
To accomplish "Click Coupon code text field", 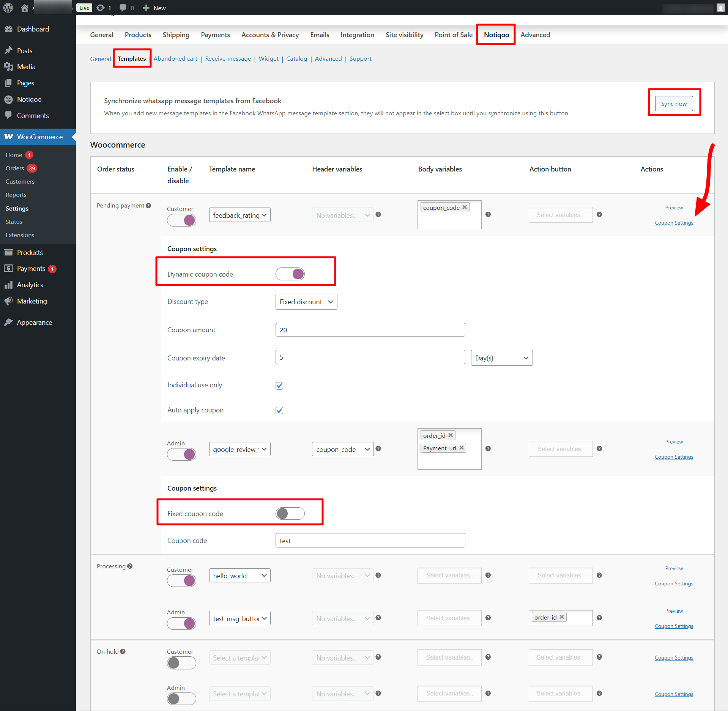I will point(370,540).
